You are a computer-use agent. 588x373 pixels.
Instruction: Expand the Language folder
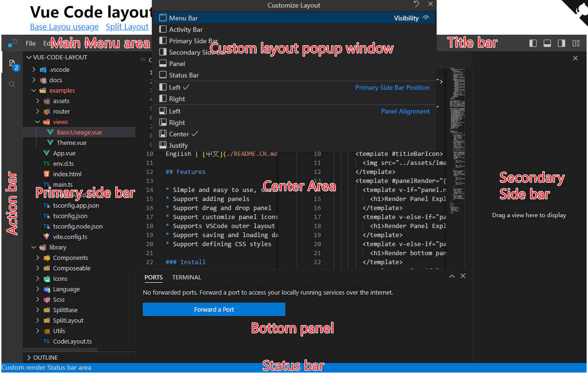(79, 289)
